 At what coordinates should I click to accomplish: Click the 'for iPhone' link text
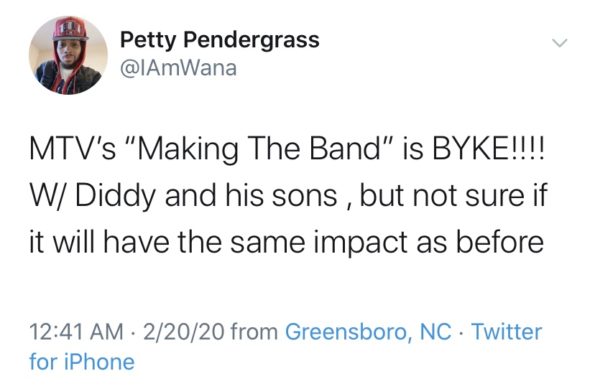82,362
